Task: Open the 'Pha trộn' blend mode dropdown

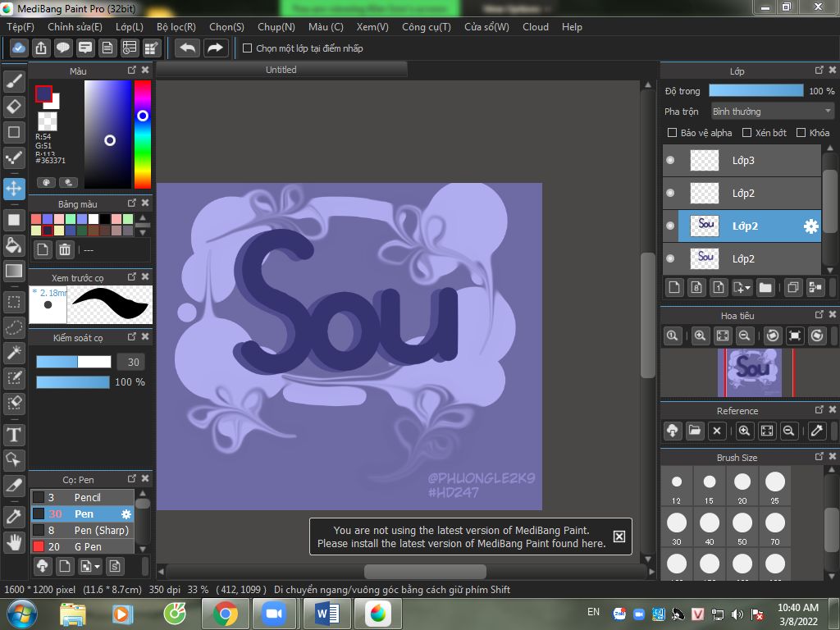Action: point(772,112)
